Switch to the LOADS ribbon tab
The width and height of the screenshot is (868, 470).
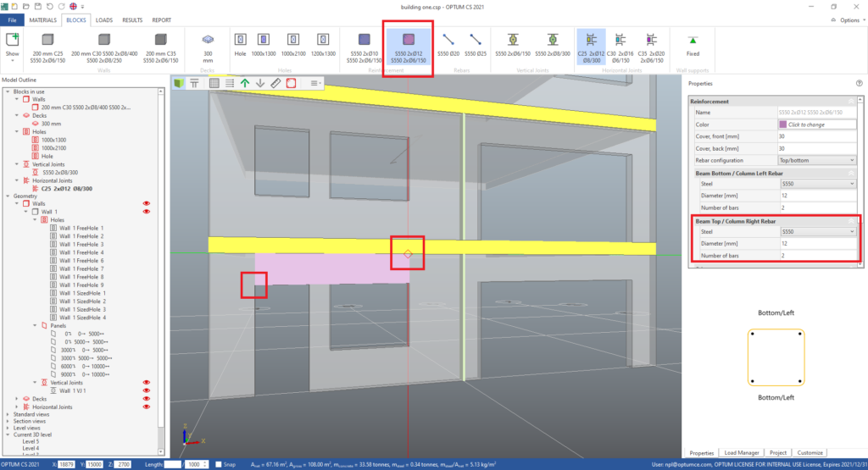[x=104, y=19]
